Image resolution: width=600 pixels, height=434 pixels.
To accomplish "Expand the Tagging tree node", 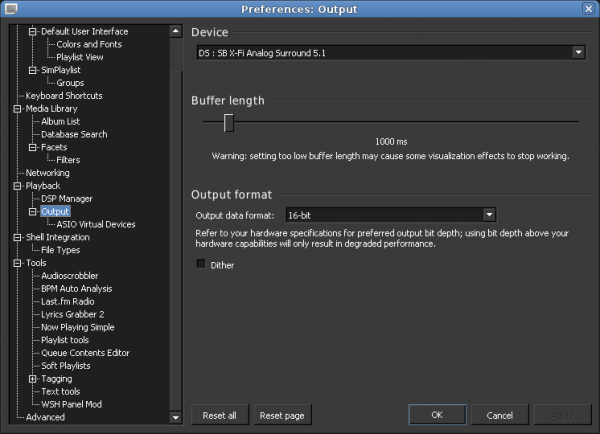I will tap(33, 379).
